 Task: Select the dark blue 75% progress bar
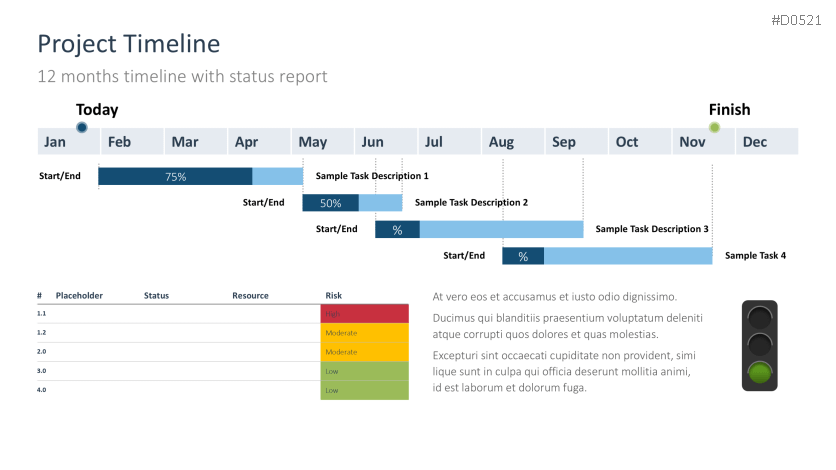(x=175, y=177)
